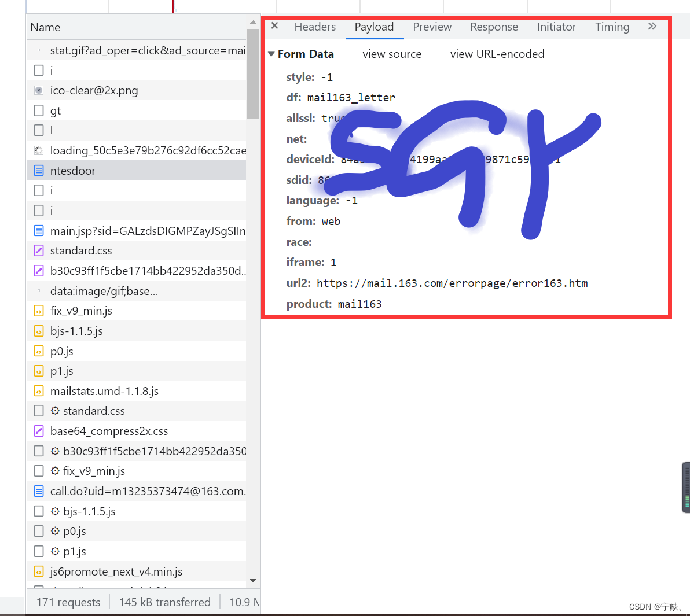Open the hidden tabs overflow chevron
The image size is (690, 616).
point(652,26)
